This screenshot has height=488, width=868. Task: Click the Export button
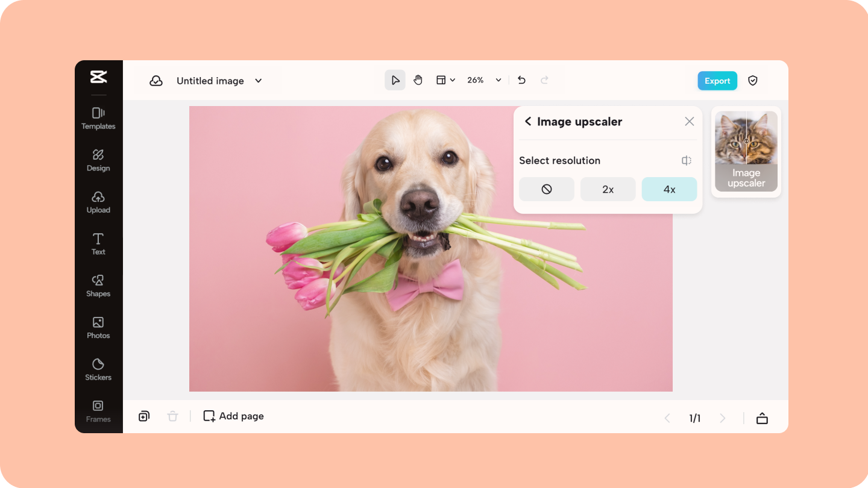(717, 81)
